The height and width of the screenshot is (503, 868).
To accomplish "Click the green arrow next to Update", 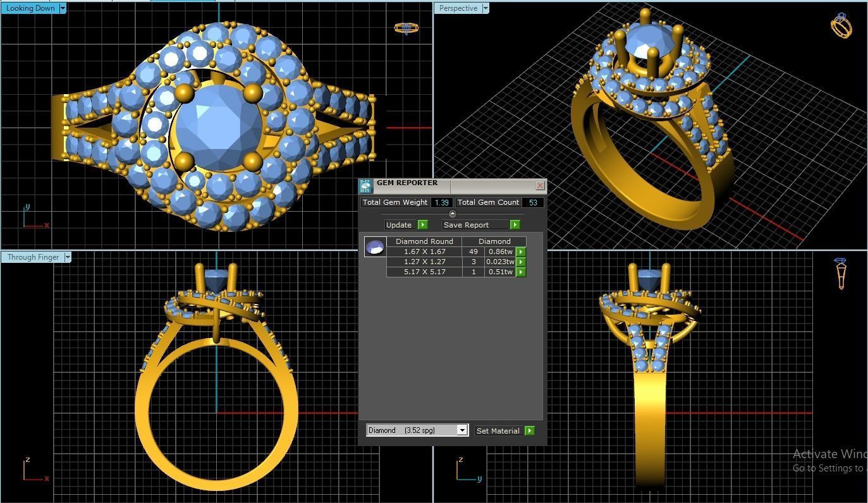I will (423, 225).
